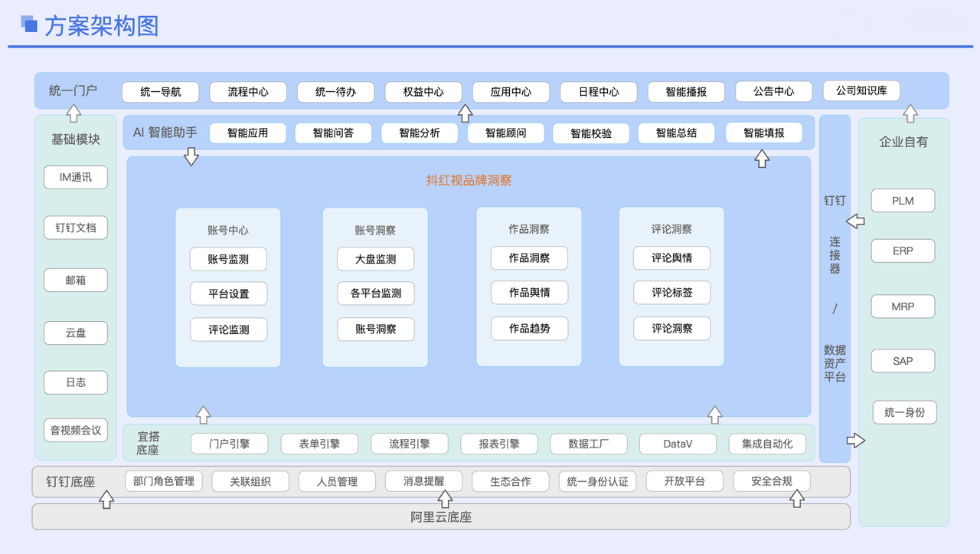The height and width of the screenshot is (554, 980).
Task: Click the 安全合规 item in 钉钉底座
Action: (x=772, y=480)
